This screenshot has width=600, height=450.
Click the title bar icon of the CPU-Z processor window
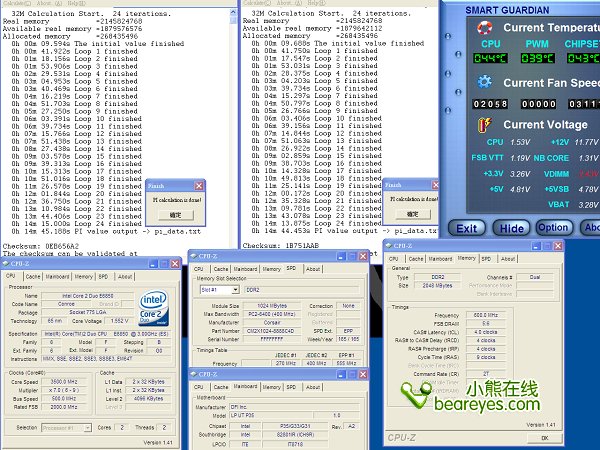tap(8, 263)
